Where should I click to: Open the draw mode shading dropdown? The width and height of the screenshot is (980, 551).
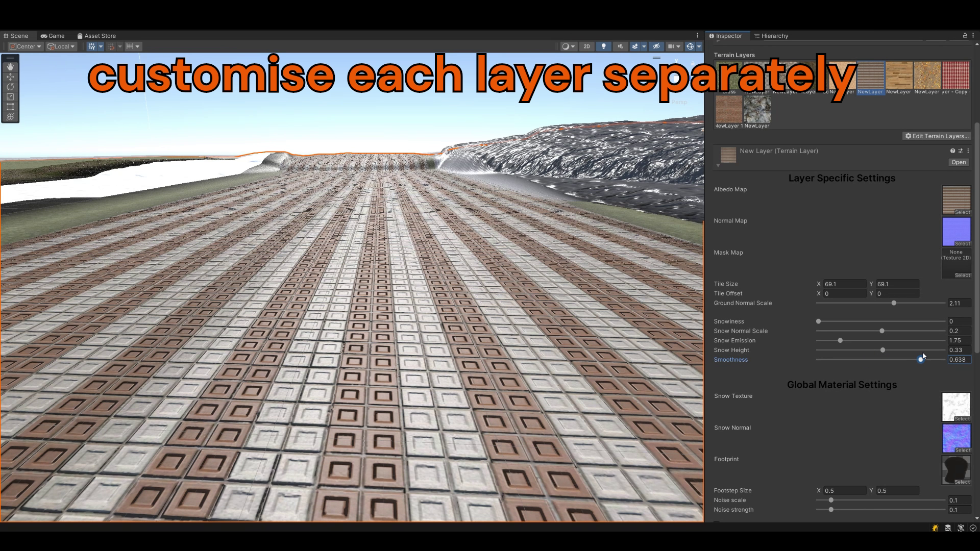pyautogui.click(x=568, y=46)
